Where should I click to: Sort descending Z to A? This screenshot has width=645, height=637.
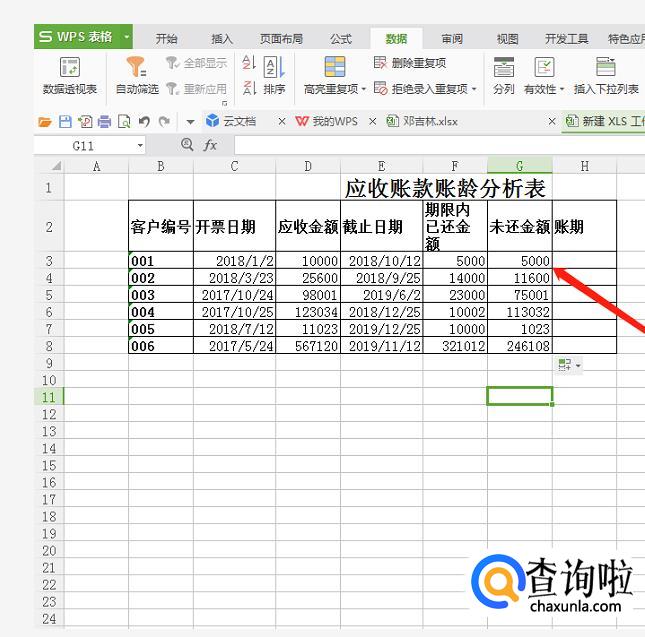(249, 88)
